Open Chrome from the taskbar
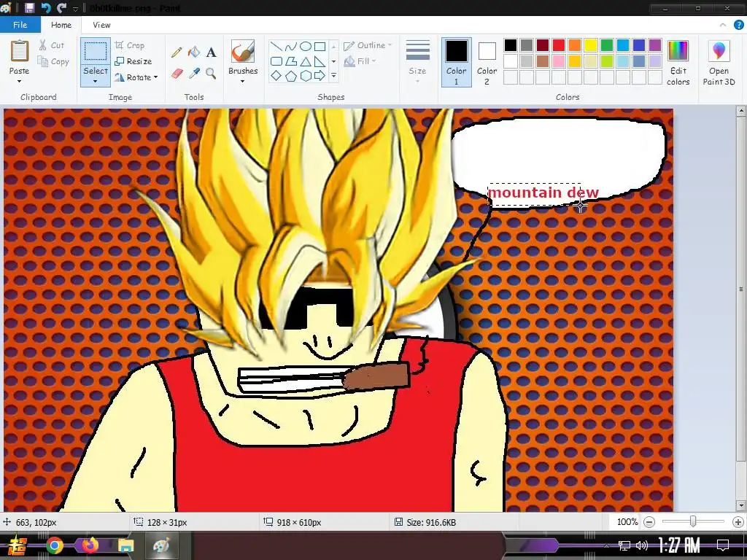 (x=54, y=545)
